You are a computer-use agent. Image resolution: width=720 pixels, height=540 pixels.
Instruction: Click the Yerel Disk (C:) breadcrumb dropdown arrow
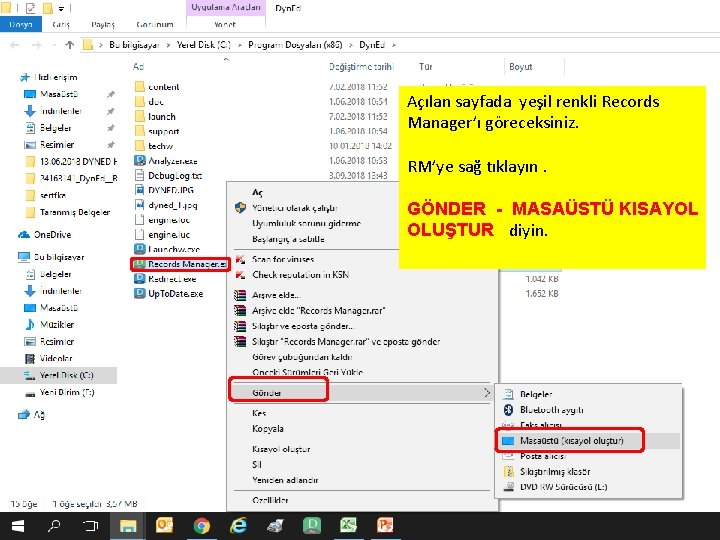[240, 45]
